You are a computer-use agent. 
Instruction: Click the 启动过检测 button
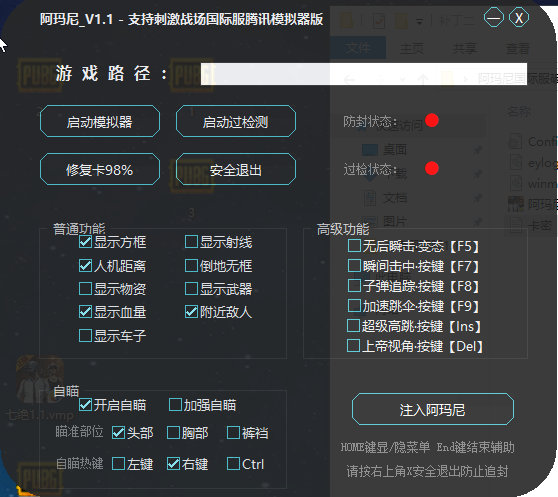(236, 121)
